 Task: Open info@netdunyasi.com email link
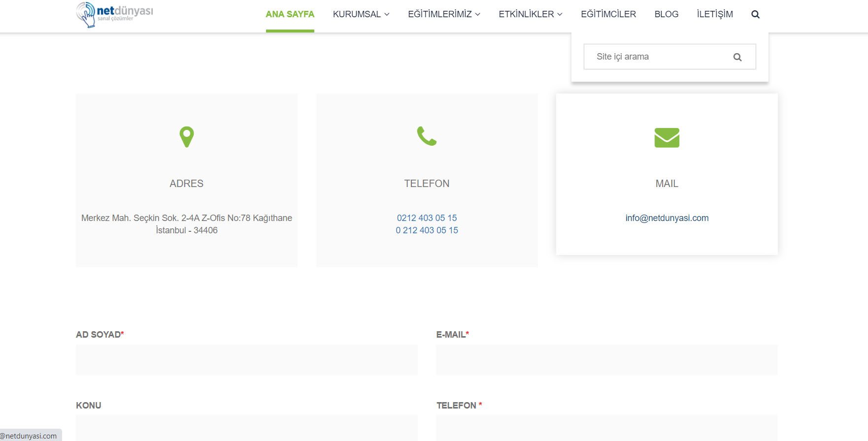(x=667, y=218)
